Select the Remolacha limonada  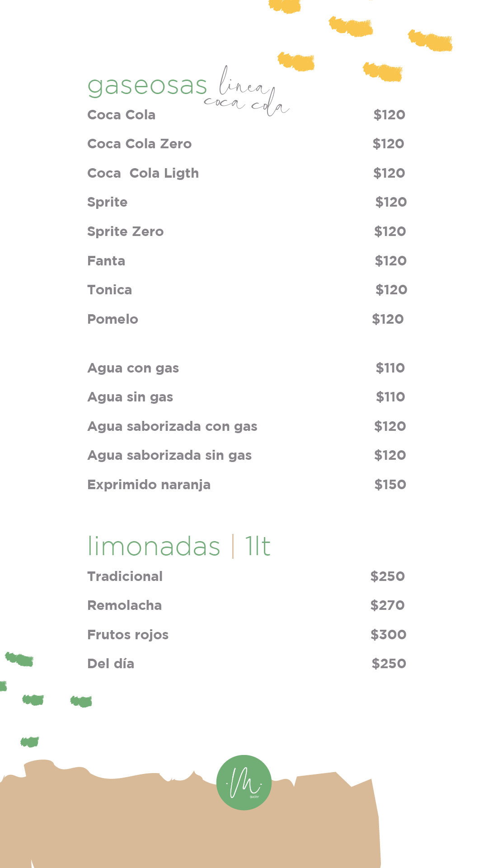tap(125, 605)
